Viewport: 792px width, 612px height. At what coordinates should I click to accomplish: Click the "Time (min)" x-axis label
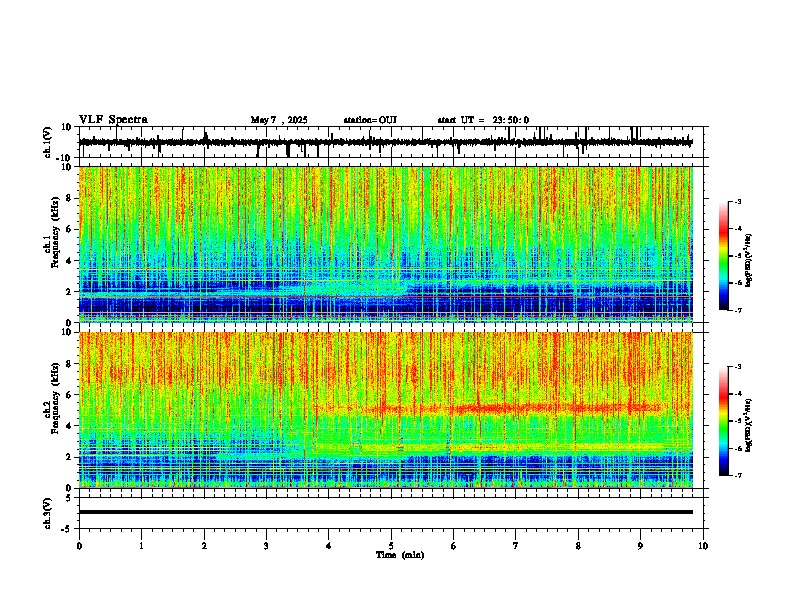pos(400,555)
